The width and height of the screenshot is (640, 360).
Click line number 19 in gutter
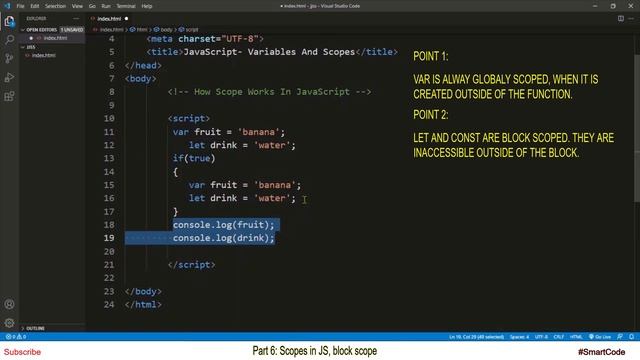109,238
